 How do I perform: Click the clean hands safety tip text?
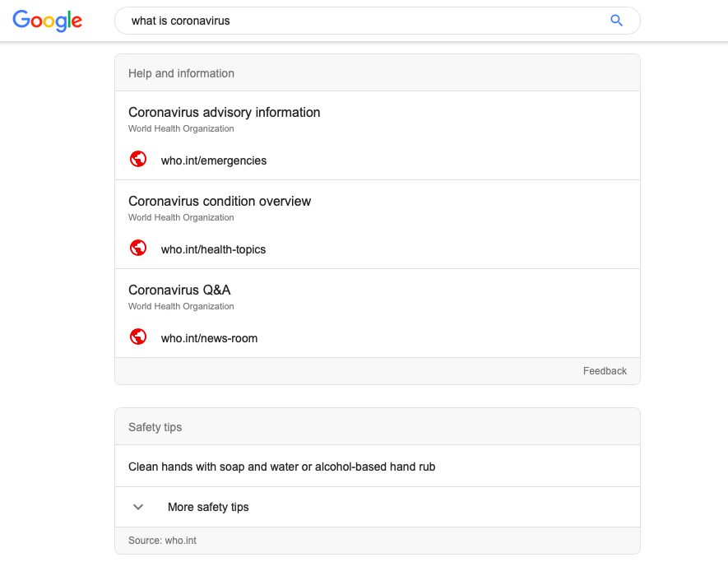coord(281,467)
